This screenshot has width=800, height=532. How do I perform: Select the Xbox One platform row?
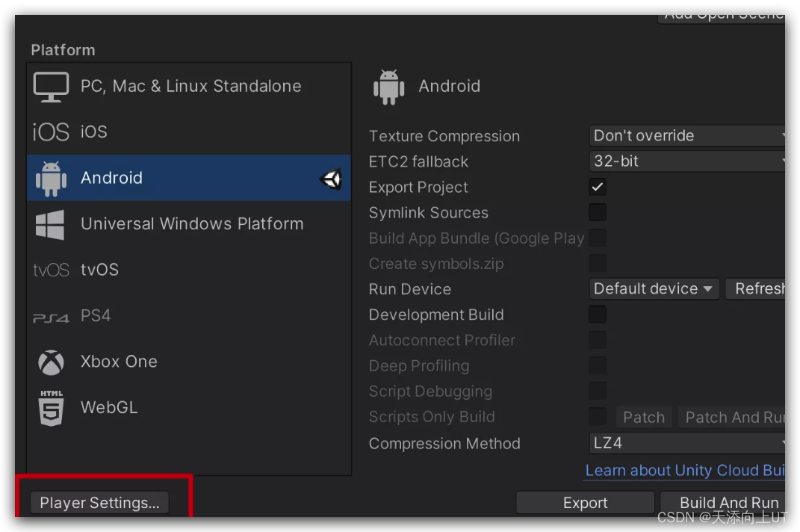(x=189, y=362)
